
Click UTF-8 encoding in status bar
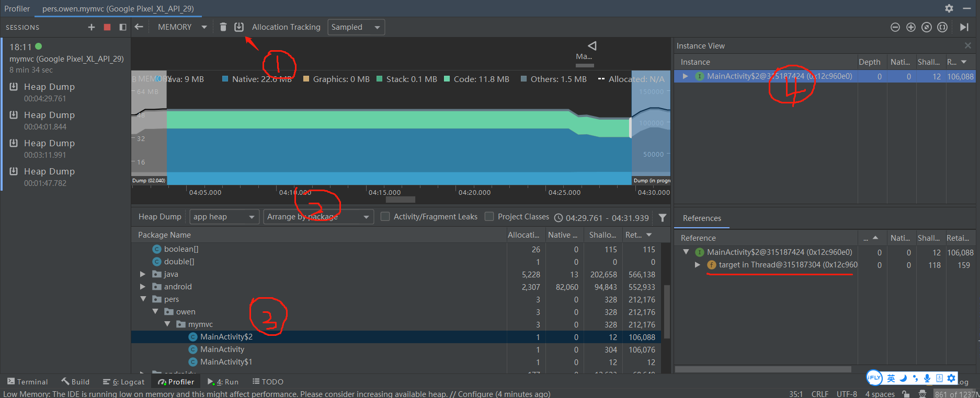point(847,394)
